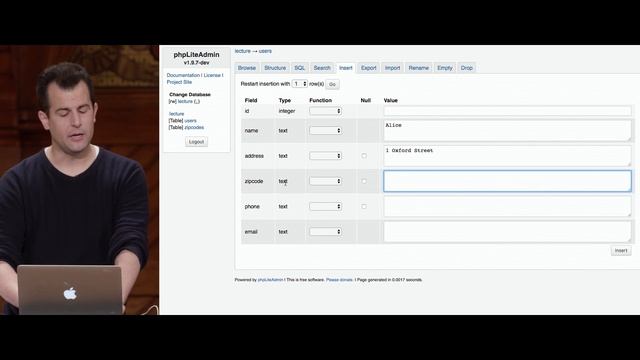Open the row count dropdown for restart insertion
Viewport: 640px width, 360px height.
(300, 84)
